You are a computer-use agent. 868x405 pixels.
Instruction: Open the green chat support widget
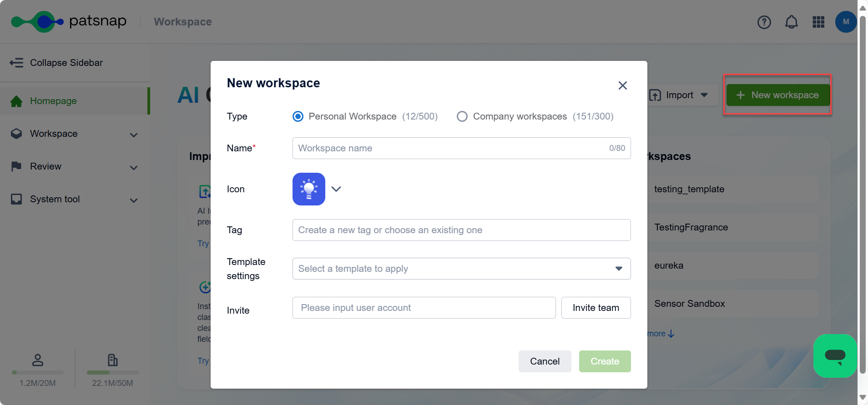[835, 356]
